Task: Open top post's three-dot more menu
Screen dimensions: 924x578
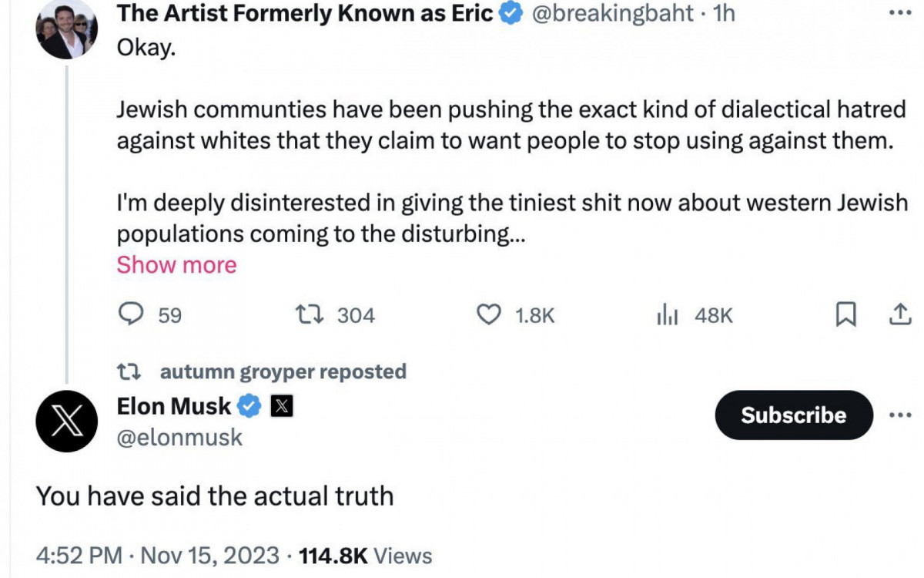Action: pos(900,13)
